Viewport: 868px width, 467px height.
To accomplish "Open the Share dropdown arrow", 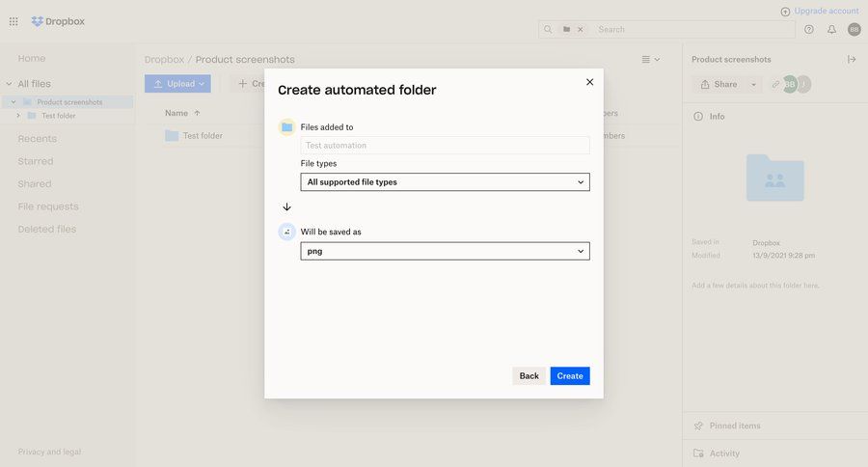I will [x=753, y=84].
